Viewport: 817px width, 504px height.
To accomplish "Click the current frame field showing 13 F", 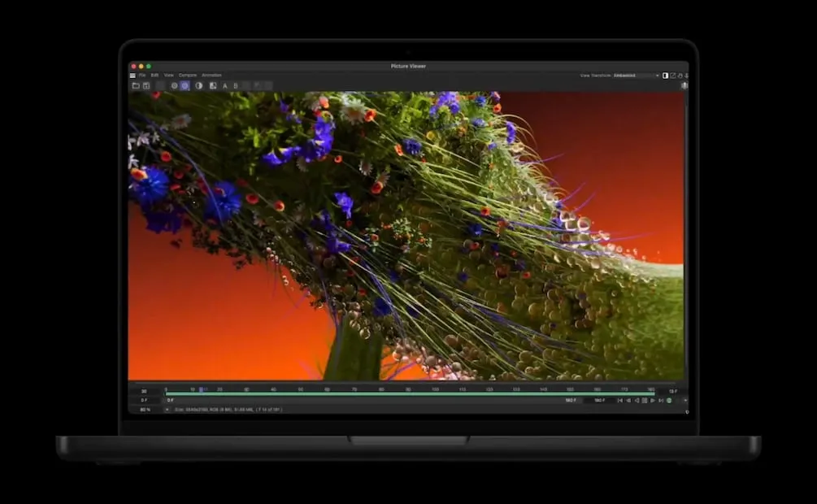I will click(x=672, y=391).
